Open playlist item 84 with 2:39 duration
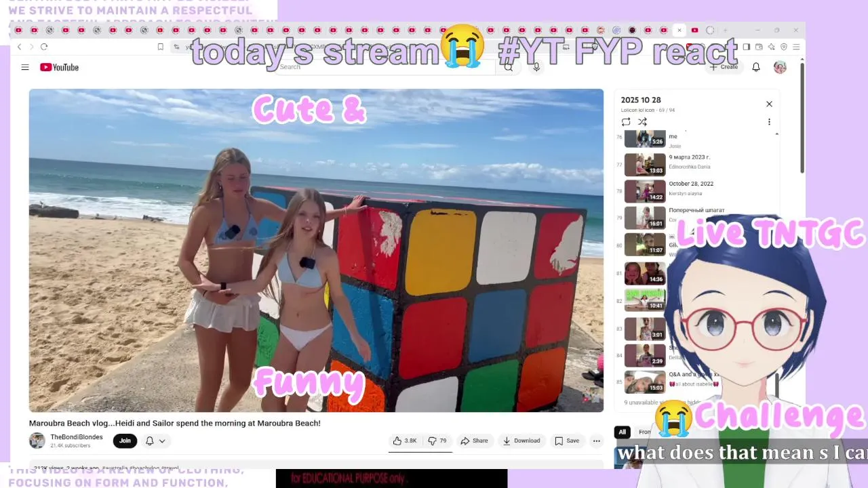This screenshot has height=488, width=868. click(644, 355)
